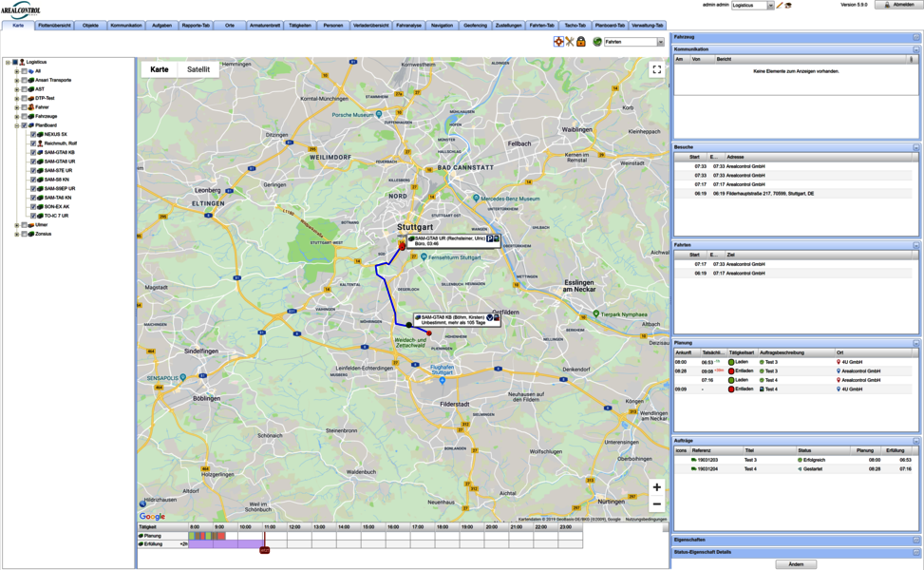This screenshot has width=924, height=570.
Task: Select the Karte map view button
Action: 160,69
